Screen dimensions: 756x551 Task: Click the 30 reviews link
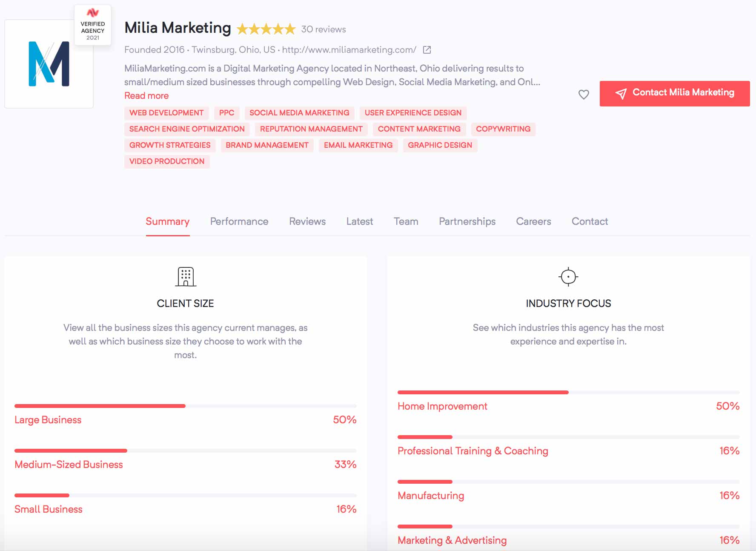point(324,29)
